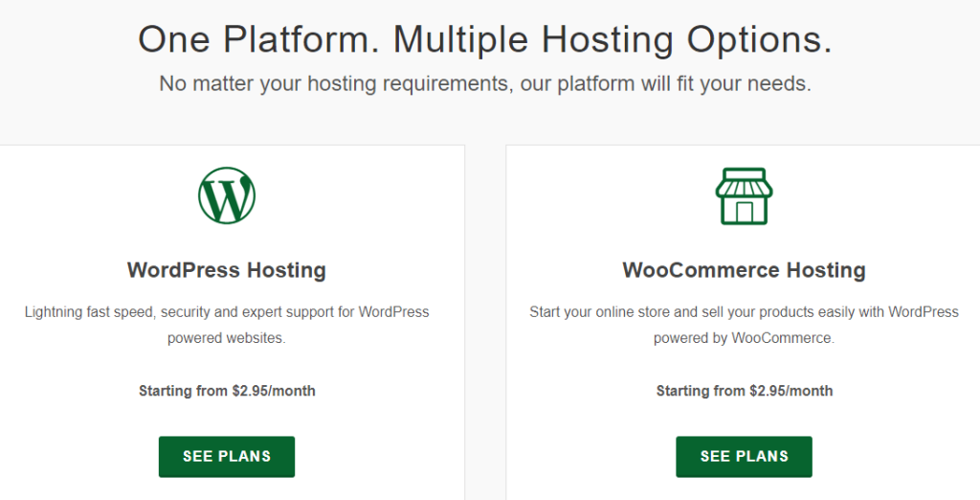Click the 'Start your online store' description line
Screen dimensions: 980x500
pos(744,312)
